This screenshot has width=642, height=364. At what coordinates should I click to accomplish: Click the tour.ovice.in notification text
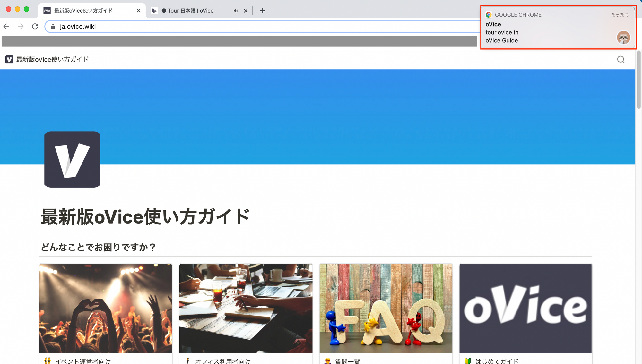click(502, 32)
